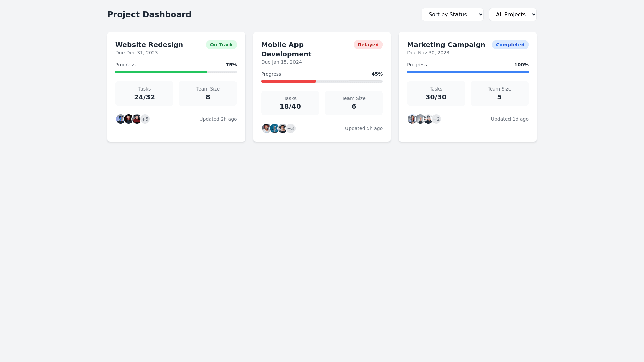644x362 pixels.
Task: Click the +3 extra members badge
Action: 291,128
